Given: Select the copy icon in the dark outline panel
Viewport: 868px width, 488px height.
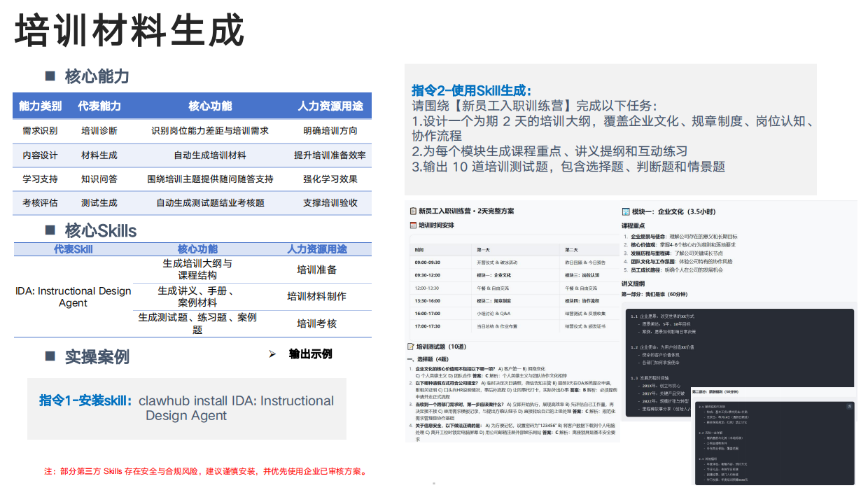Looking at the screenshot, I should pos(849,407).
